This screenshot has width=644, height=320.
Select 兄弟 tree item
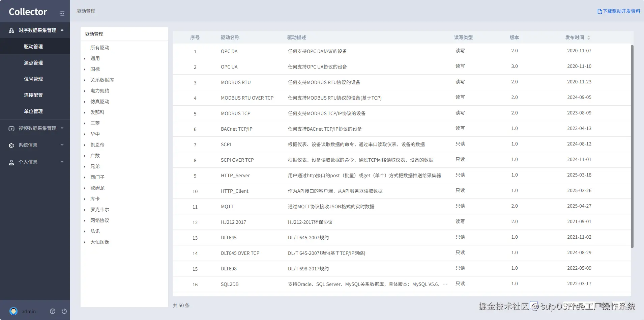(x=95, y=166)
